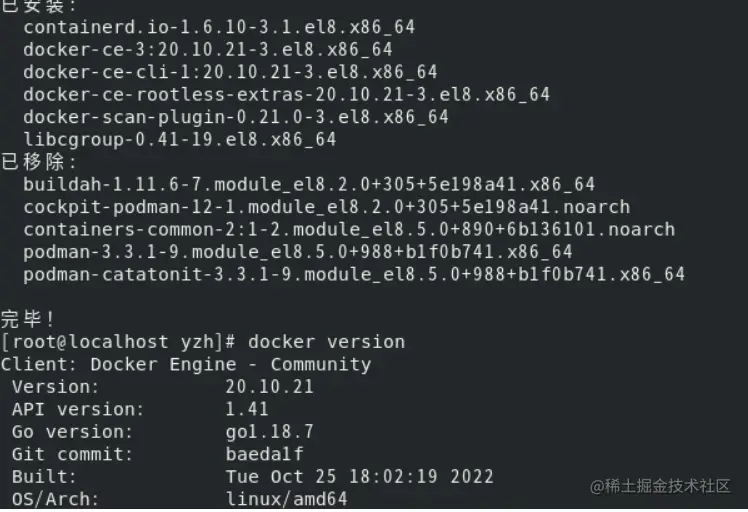Click the Juejin watermark logo icon
This screenshot has width=748, height=512.
[x=598, y=486]
